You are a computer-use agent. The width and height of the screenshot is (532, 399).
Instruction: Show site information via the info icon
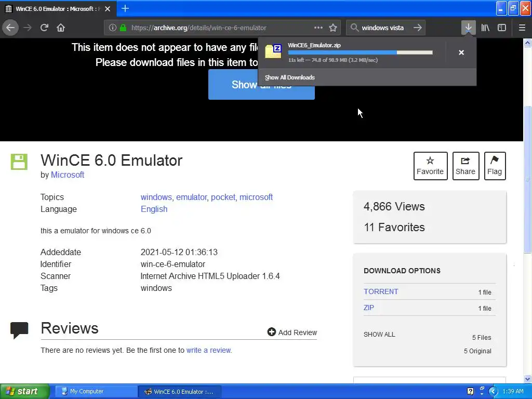(112, 28)
